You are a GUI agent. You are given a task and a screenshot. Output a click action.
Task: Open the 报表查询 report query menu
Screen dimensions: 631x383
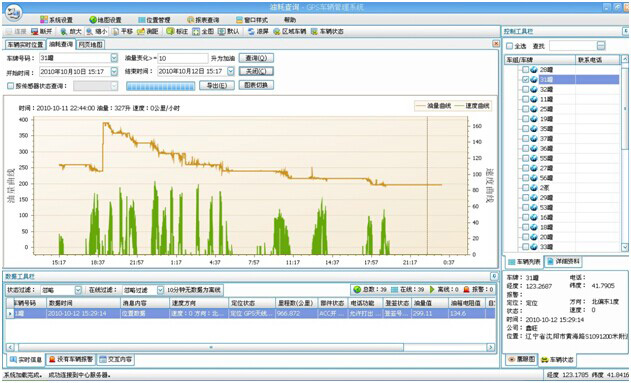point(203,20)
